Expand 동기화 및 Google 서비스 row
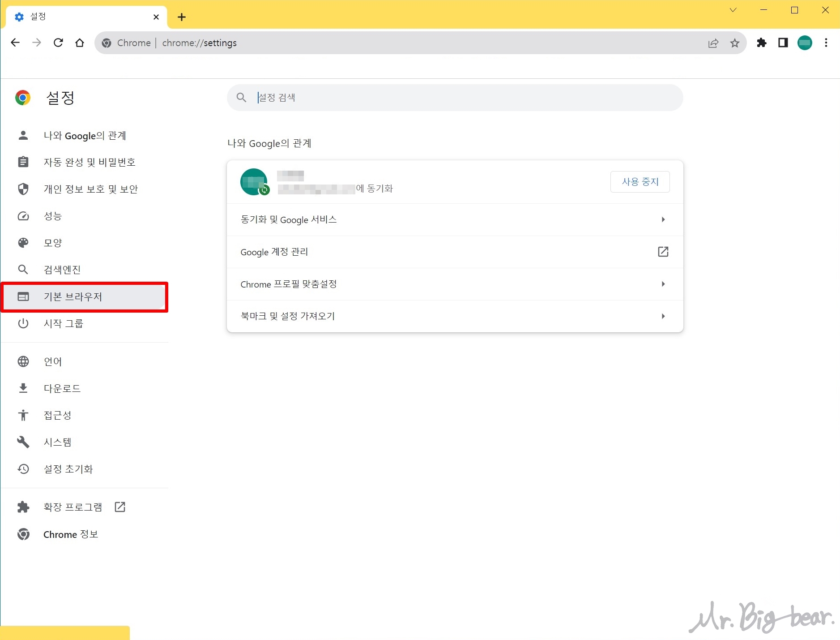840x640 pixels. tap(455, 219)
